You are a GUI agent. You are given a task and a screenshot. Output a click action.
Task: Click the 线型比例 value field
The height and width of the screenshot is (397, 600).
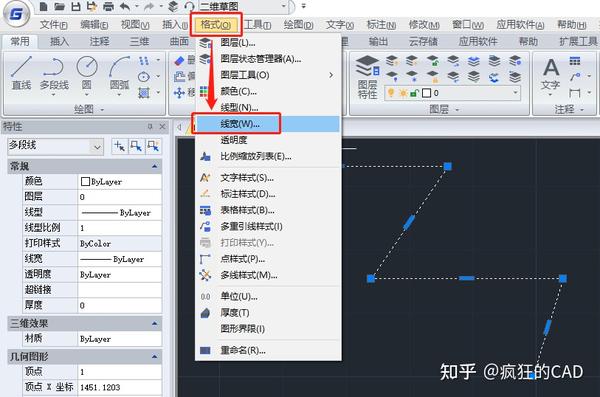[119, 228]
